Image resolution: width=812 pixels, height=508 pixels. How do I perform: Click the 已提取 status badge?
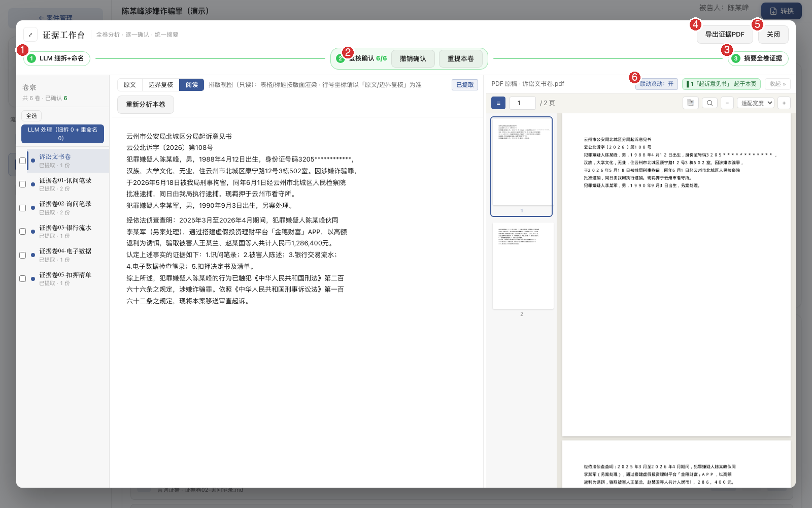tap(465, 85)
